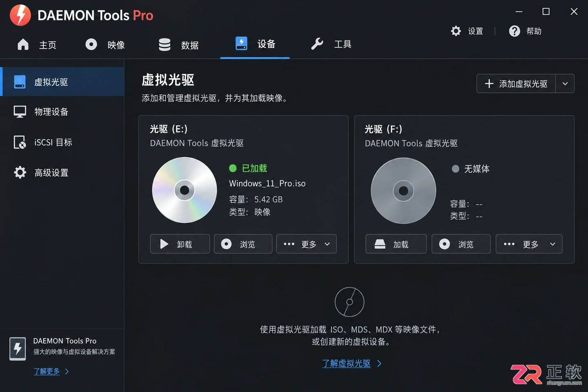Click the loaded disc image on drive E:
Screen dimensions: 588x392
click(x=185, y=190)
